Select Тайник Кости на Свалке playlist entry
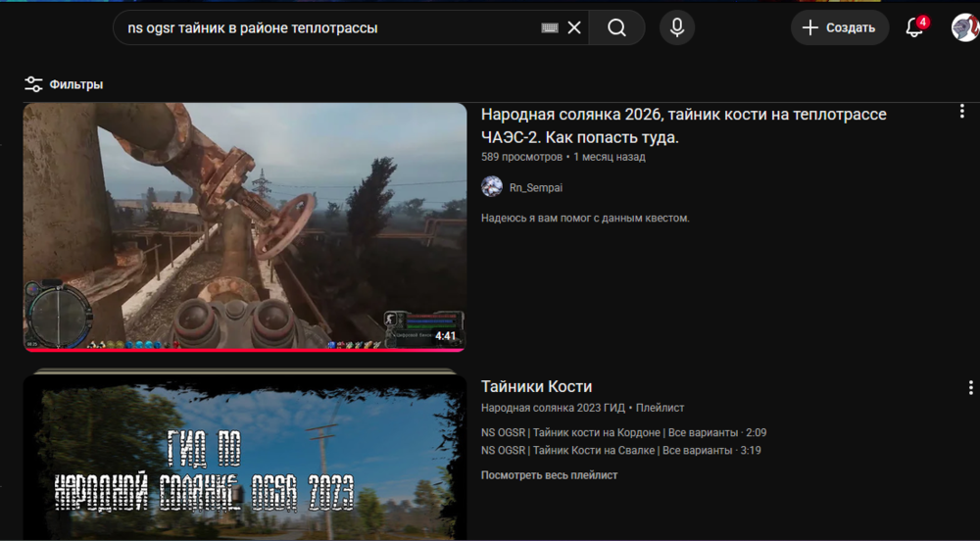 620,451
